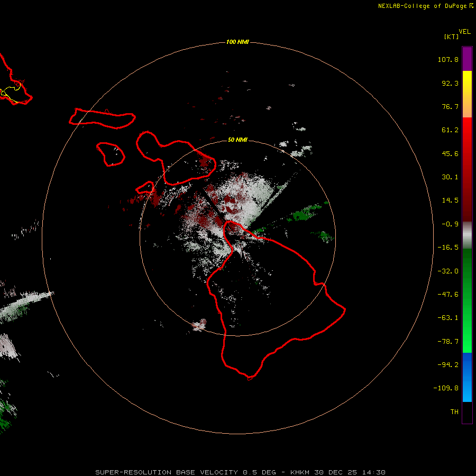476x476 pixels.
Task: Click the 61.2 velocity legend value
Action: click(450, 130)
